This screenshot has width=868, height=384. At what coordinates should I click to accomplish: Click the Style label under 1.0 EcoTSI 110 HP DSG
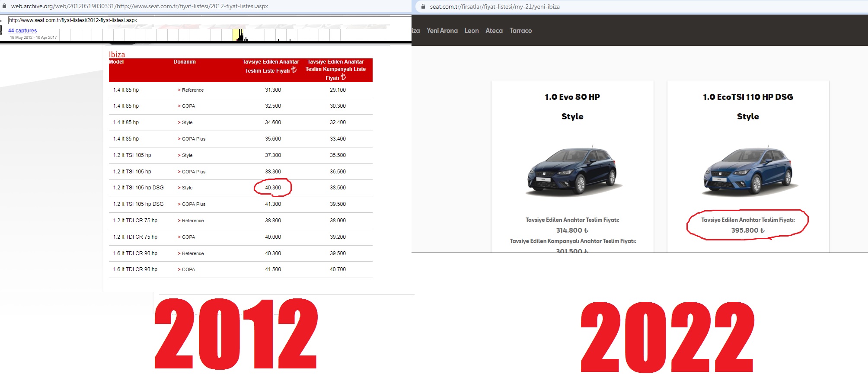tap(748, 116)
